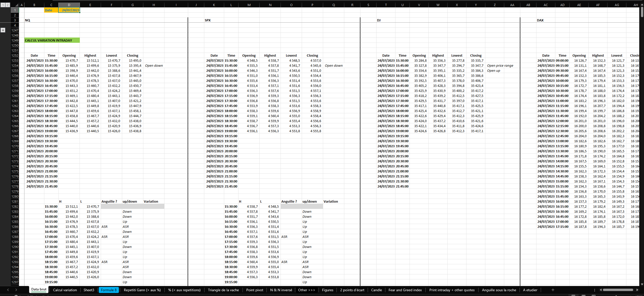
Task: Click outline level 1 button
Action: click(3, 5)
